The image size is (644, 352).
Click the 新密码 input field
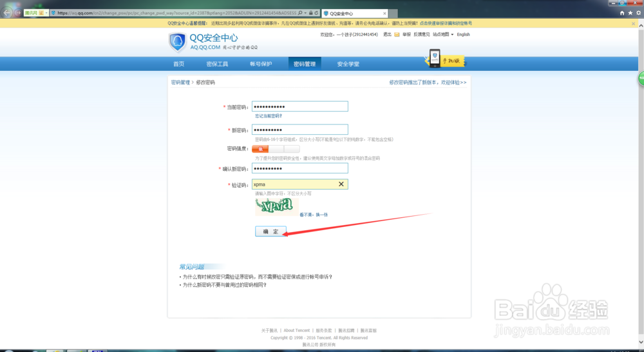tap(300, 130)
